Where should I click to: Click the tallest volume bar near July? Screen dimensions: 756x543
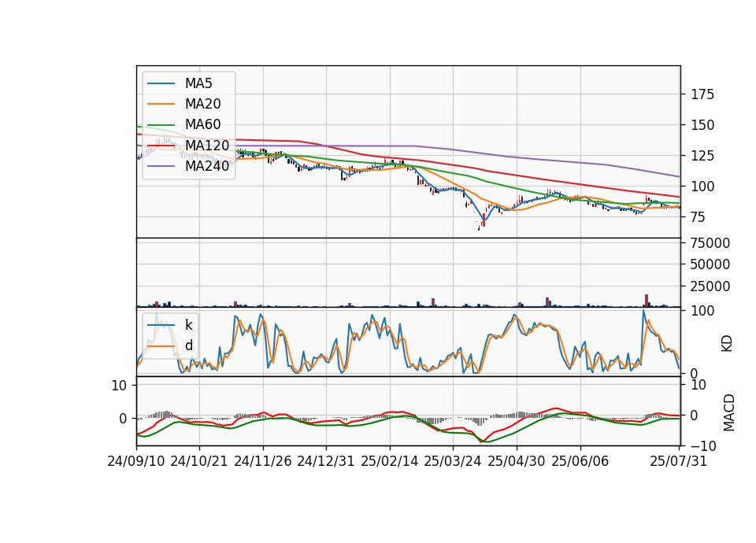[x=646, y=301]
